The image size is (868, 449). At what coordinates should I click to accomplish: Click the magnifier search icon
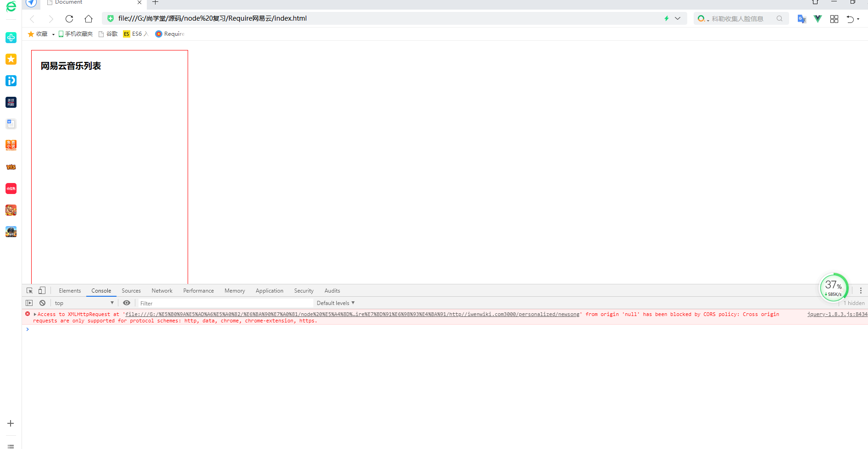tap(779, 19)
